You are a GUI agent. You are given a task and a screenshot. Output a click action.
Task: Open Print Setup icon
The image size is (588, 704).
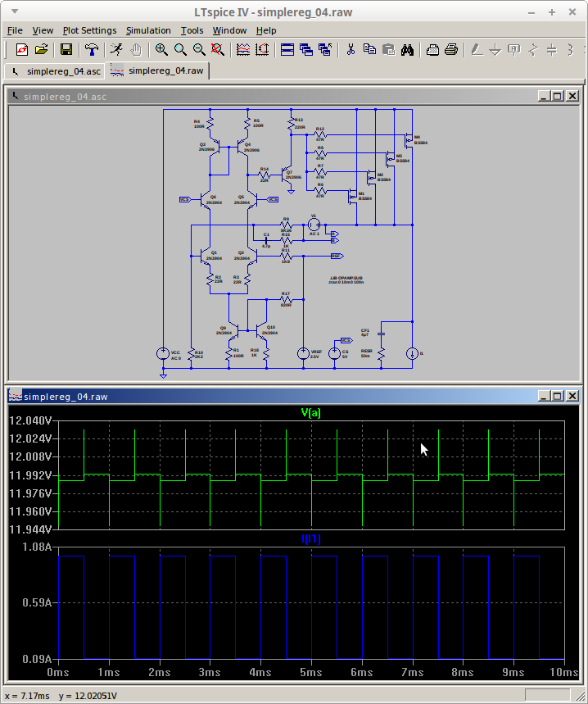coord(432,49)
